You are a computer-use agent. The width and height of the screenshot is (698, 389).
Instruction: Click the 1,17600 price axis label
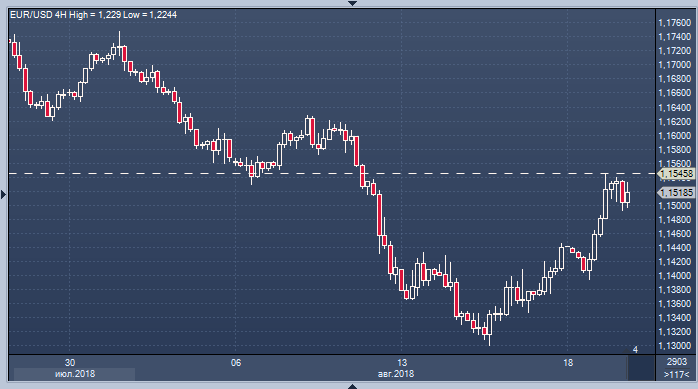pos(674,23)
